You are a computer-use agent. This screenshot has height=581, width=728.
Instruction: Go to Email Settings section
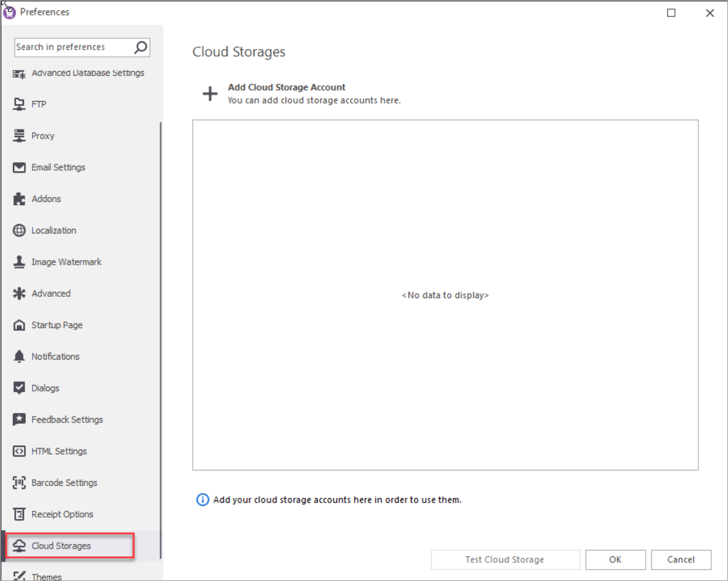[x=81, y=168]
